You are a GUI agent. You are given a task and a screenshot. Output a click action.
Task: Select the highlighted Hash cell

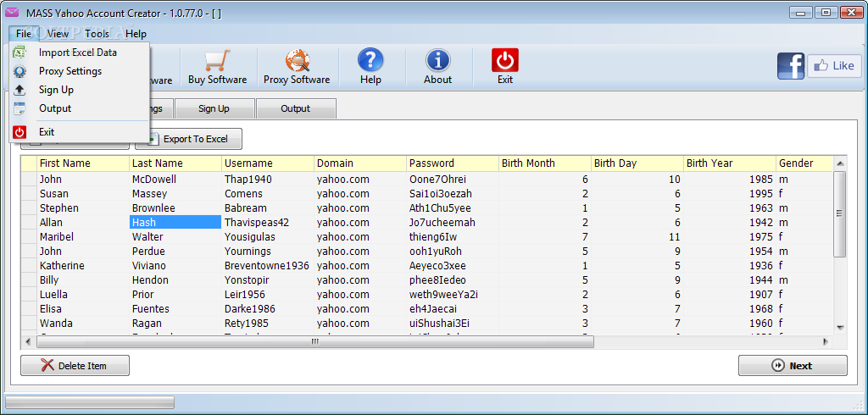pos(175,223)
